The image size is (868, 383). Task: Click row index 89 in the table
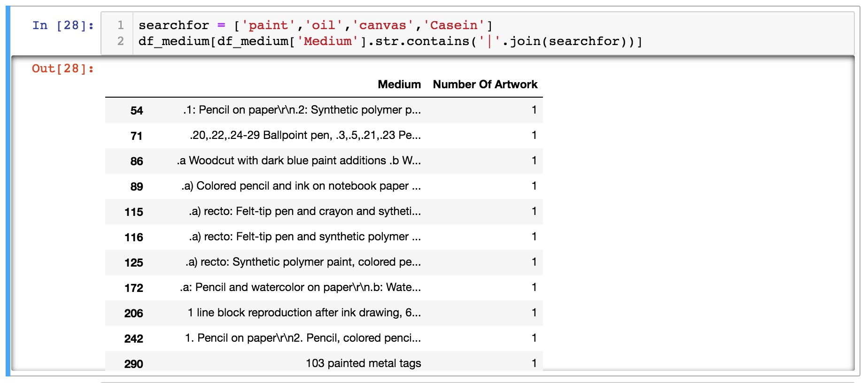tap(136, 187)
